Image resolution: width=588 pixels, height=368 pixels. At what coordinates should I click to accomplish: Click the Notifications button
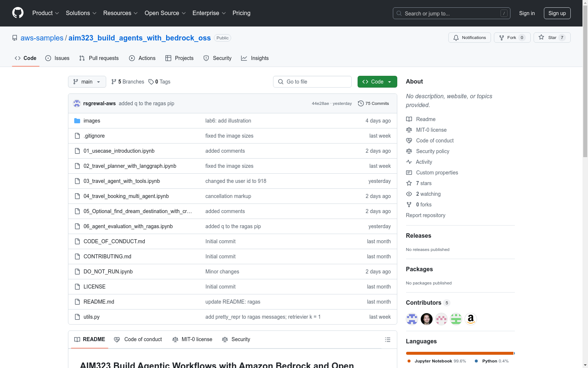pyautogui.click(x=470, y=38)
